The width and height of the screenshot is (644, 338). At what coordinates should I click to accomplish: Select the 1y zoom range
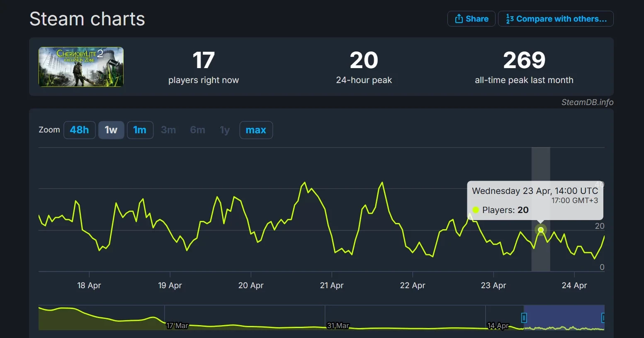225,130
